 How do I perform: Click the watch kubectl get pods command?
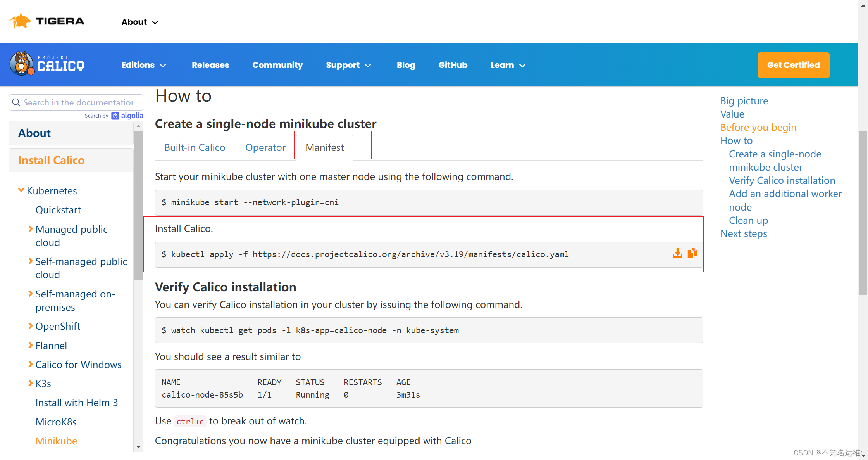click(315, 330)
